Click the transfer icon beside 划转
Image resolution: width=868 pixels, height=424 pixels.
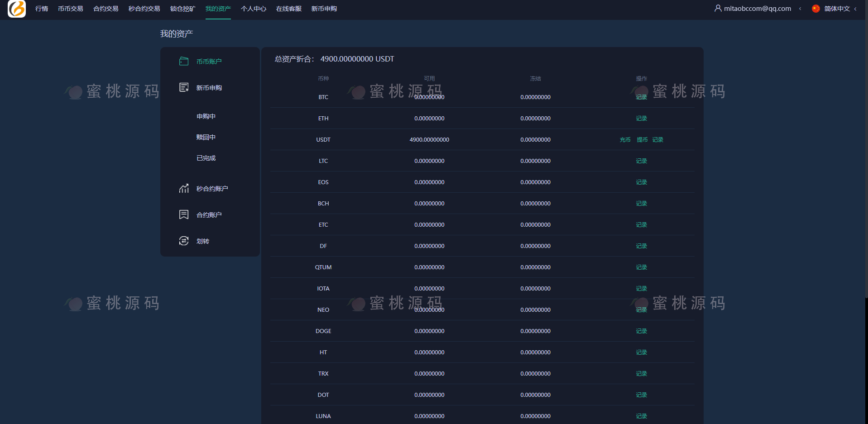pyautogui.click(x=183, y=241)
